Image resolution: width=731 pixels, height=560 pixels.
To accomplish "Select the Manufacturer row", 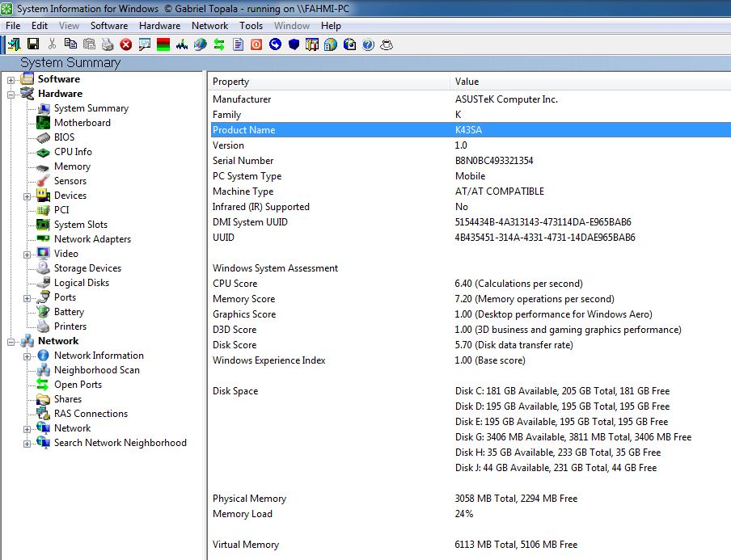I will click(471, 99).
